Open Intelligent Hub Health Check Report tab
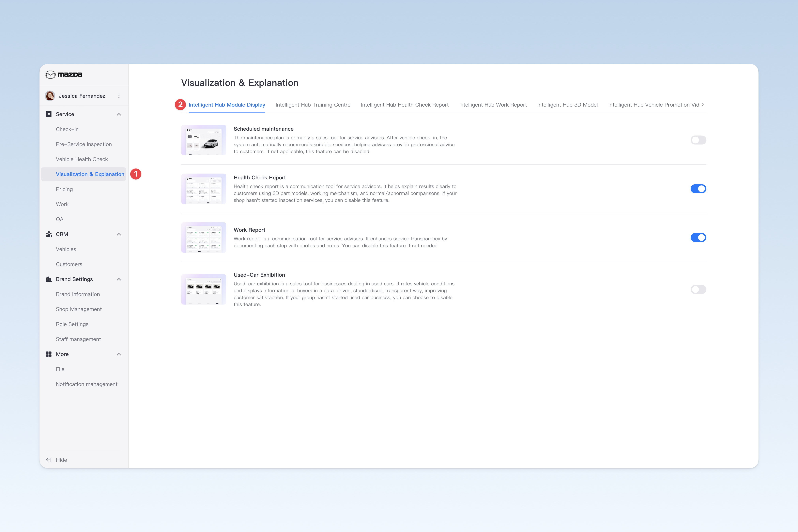 click(405, 105)
